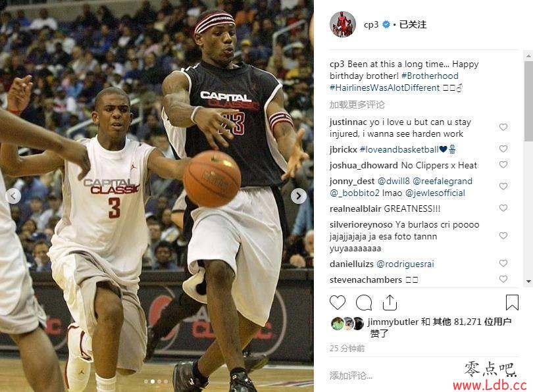Click the verified badge next to cp3

[386, 24]
